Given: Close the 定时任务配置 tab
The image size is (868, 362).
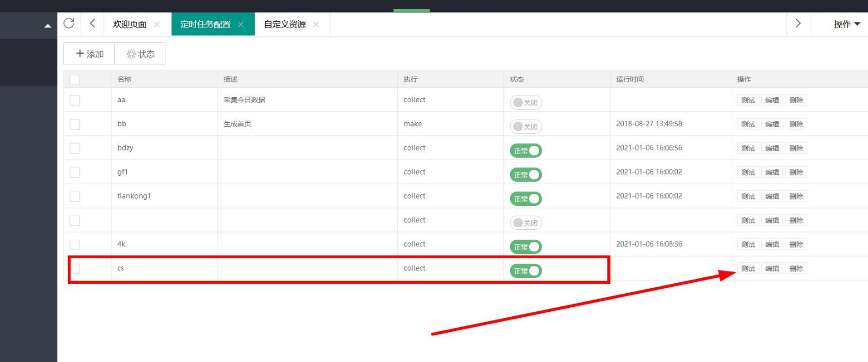Looking at the screenshot, I should click(x=241, y=25).
